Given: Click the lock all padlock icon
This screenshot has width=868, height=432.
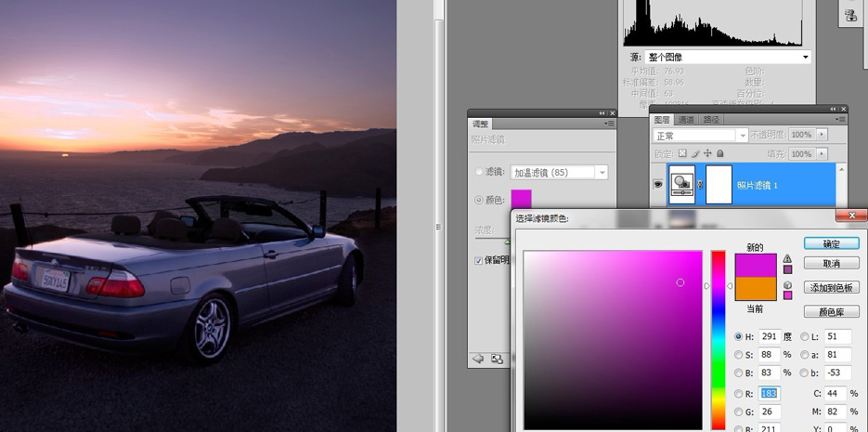Looking at the screenshot, I should click(x=719, y=153).
